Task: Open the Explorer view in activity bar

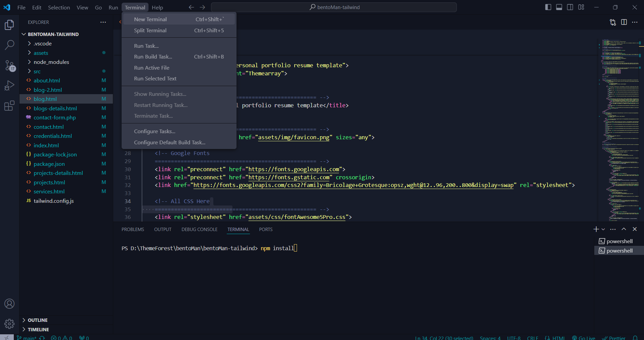Action: 9,25
